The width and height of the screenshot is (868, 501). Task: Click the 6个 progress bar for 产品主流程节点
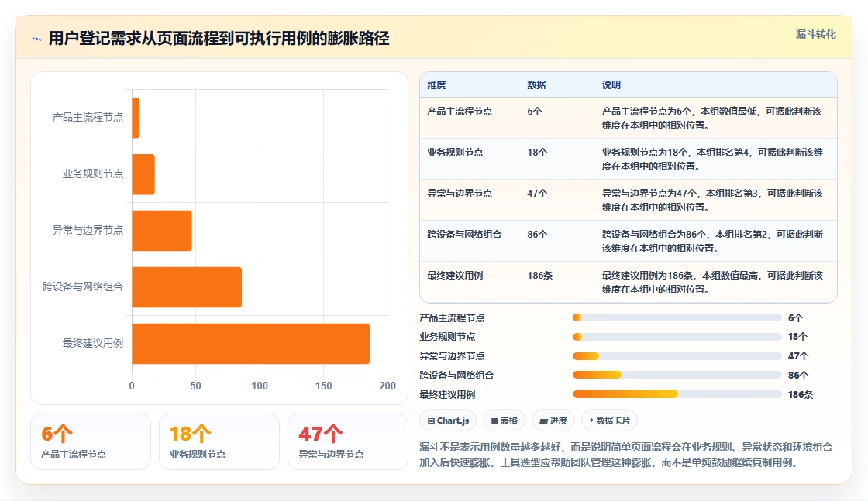click(x=677, y=317)
